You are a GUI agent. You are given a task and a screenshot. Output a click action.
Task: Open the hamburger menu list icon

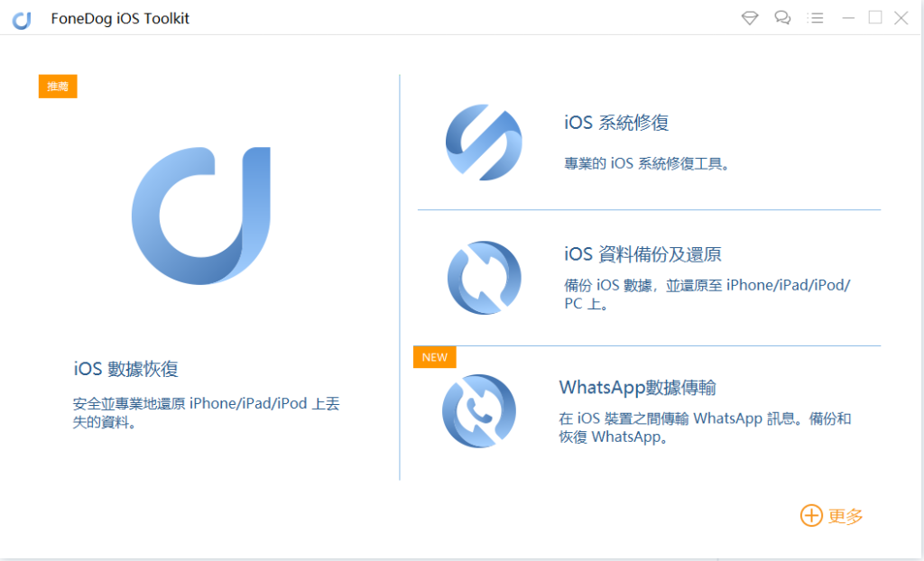[x=815, y=18]
